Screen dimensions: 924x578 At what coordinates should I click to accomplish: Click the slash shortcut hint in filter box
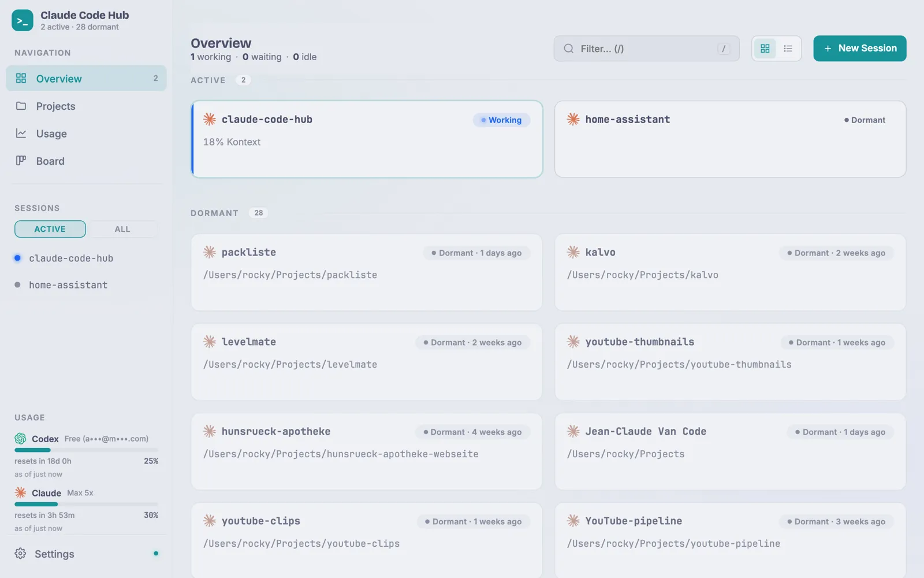point(724,49)
